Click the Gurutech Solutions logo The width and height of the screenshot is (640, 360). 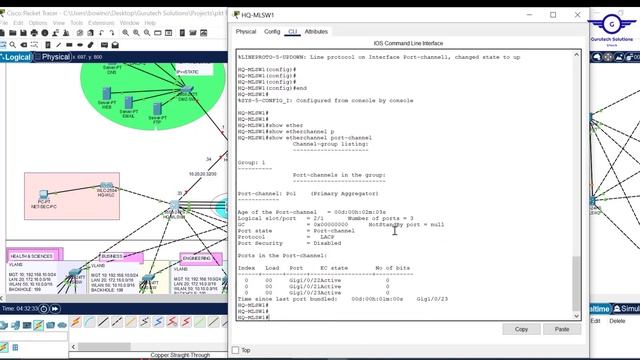pos(611,29)
